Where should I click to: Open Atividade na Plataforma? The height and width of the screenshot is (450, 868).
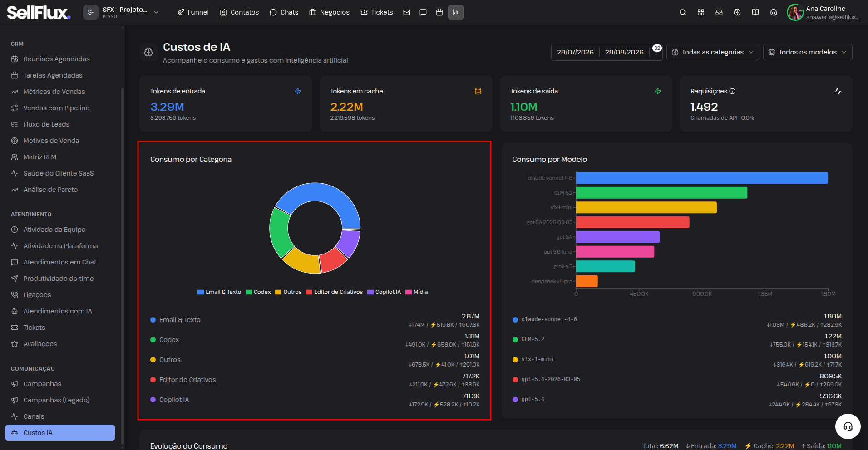pyautogui.click(x=60, y=246)
